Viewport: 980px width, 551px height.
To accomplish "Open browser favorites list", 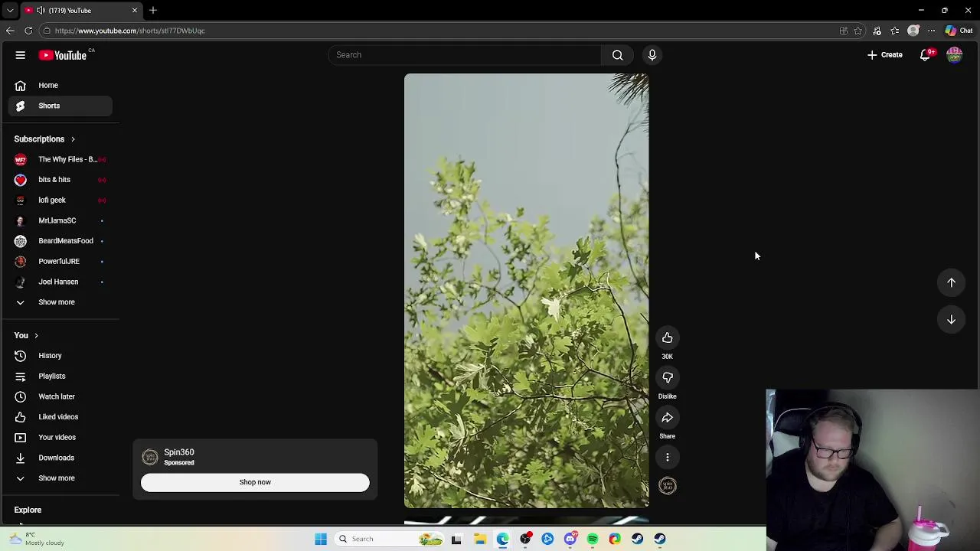I will click(895, 31).
